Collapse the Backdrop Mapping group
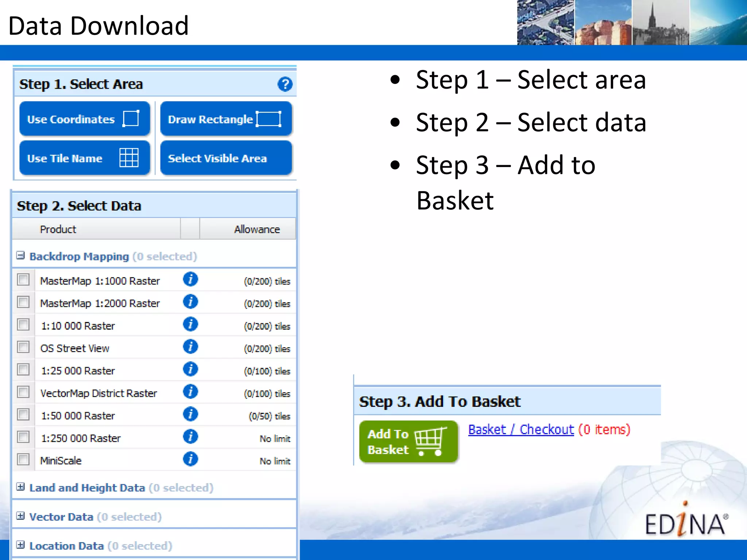The height and width of the screenshot is (560, 747). tap(20, 256)
